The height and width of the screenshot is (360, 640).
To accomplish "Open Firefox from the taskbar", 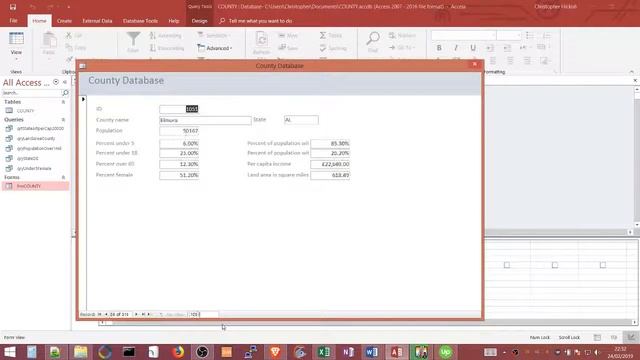I will click(178, 352).
